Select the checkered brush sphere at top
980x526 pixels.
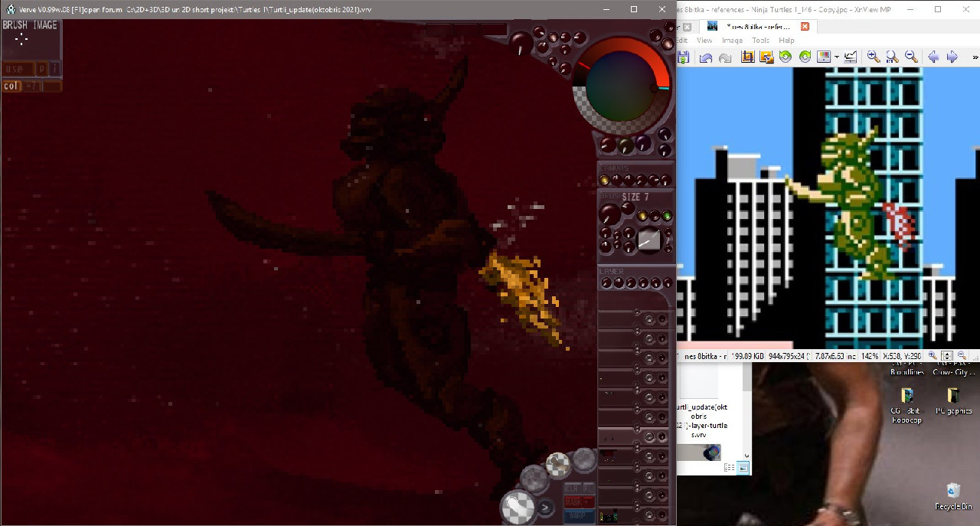557,465
